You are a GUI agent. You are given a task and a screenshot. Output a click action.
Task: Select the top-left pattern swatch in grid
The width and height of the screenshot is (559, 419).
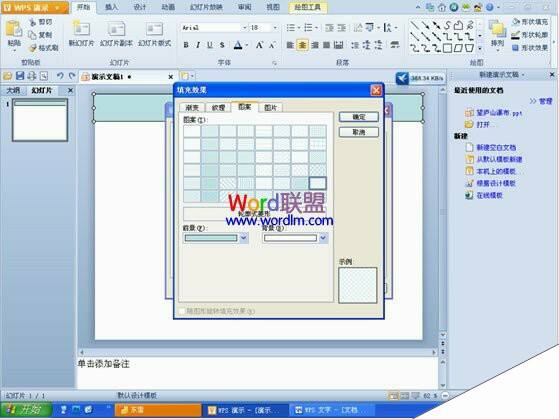point(192,131)
